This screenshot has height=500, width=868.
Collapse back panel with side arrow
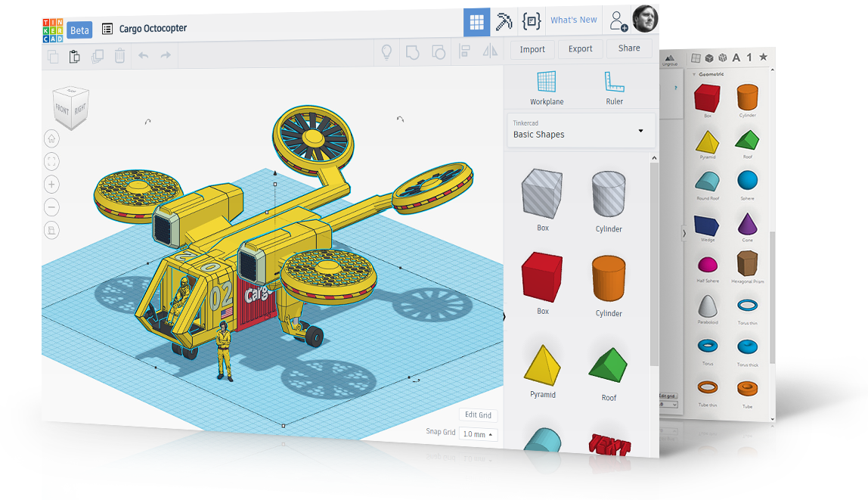pyautogui.click(x=684, y=234)
